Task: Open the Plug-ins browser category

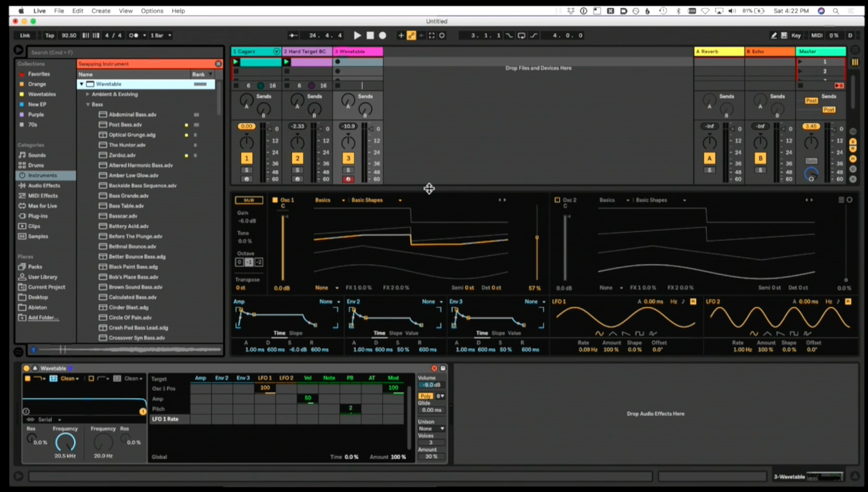Action: click(x=38, y=216)
